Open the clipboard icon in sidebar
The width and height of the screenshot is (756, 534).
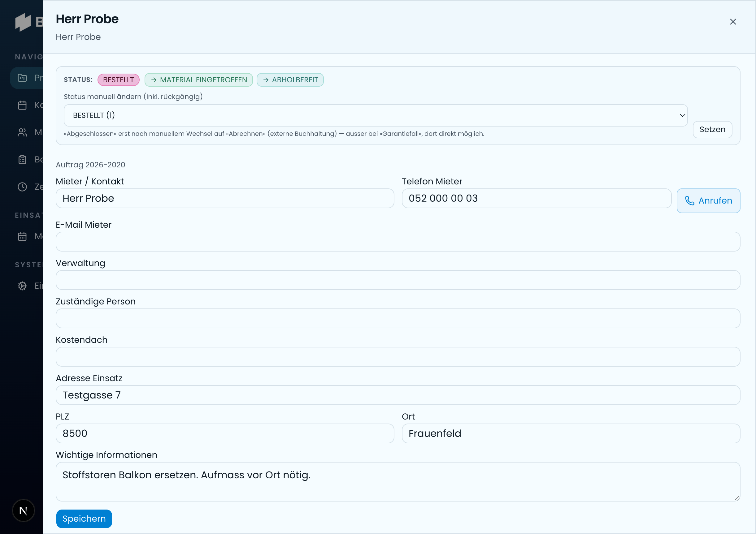coord(22,160)
